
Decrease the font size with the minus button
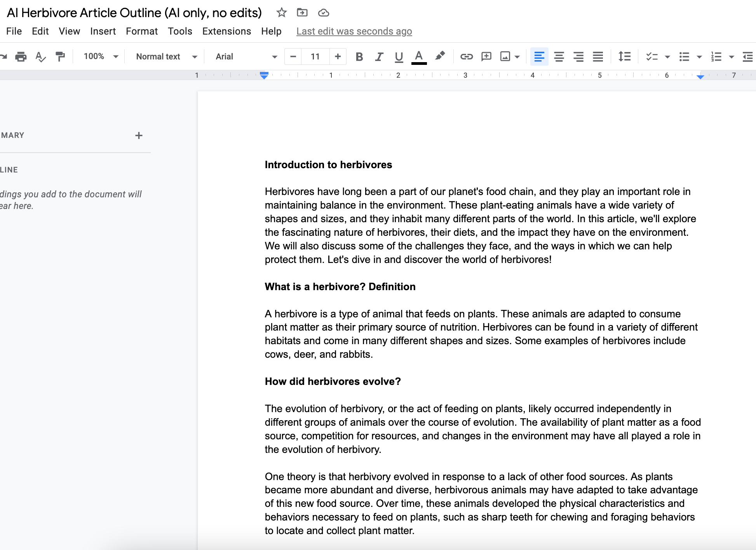(x=293, y=57)
